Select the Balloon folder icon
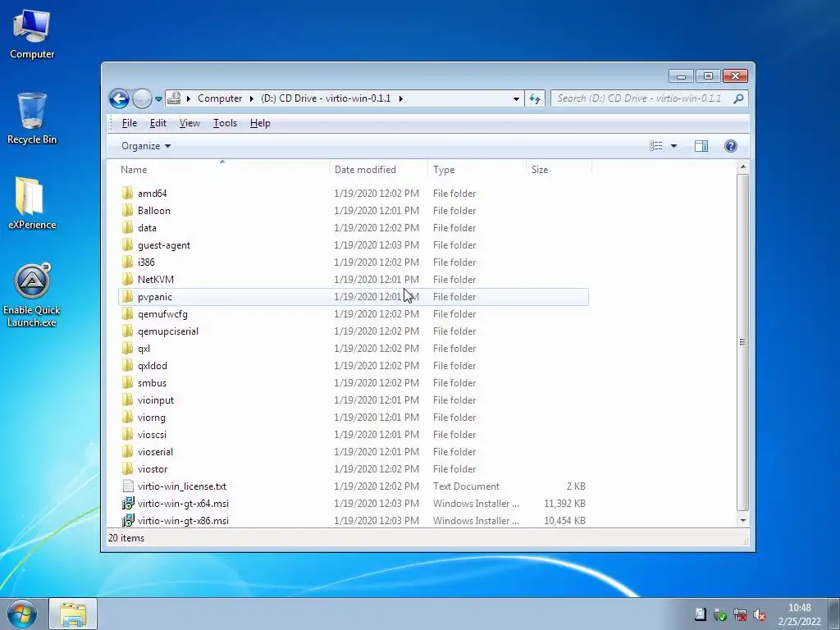This screenshot has height=630, width=840. coord(127,211)
